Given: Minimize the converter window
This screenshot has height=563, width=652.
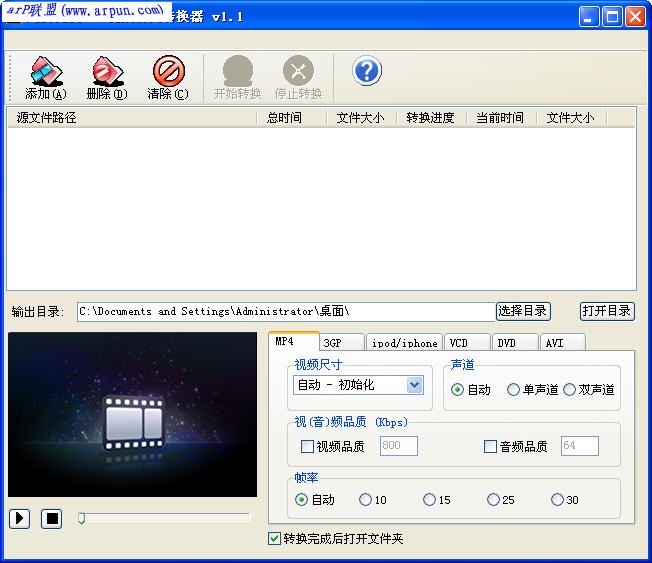Looking at the screenshot, I should pos(589,17).
